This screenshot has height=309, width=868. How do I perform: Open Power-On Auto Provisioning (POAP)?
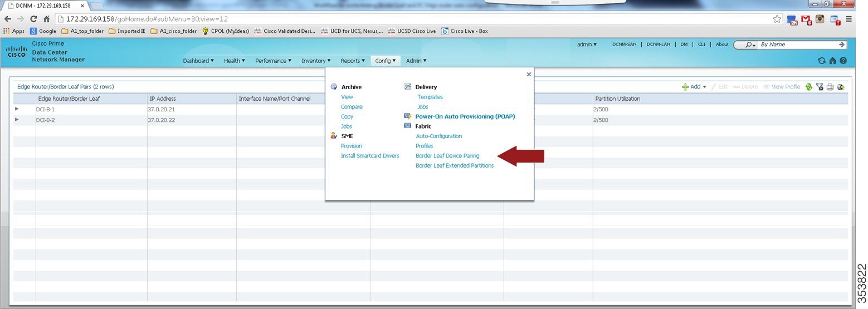[465, 116]
